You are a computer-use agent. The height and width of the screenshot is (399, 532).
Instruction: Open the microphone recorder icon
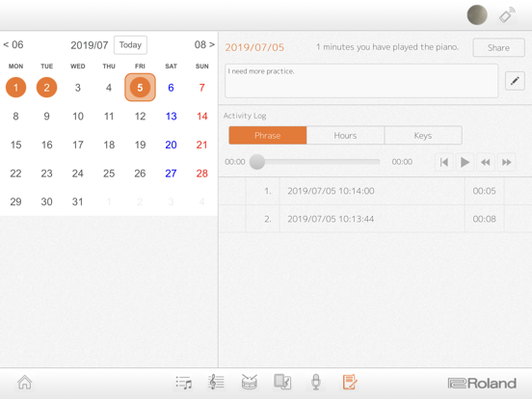[316, 382]
